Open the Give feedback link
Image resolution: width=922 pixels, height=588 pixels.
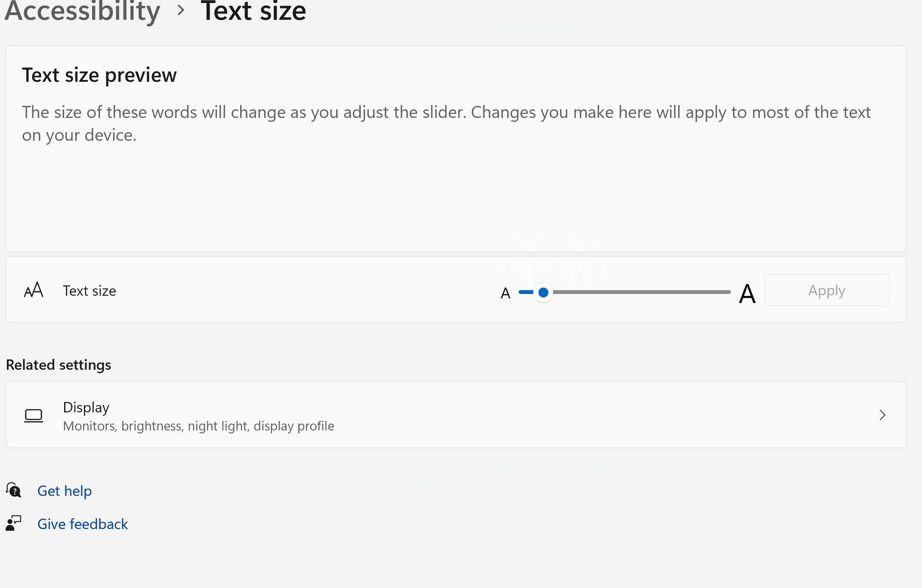point(83,524)
